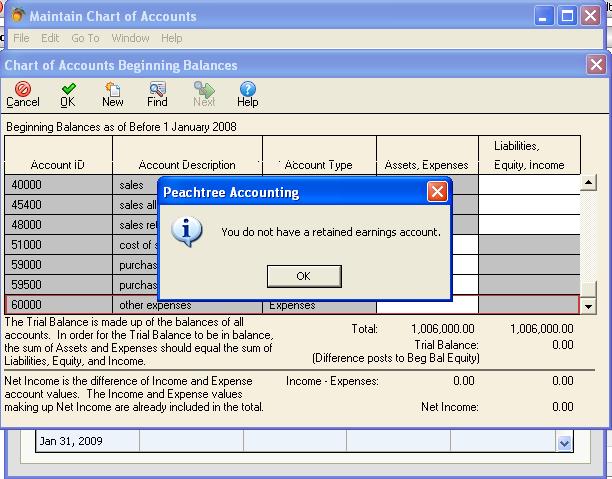Click the Assets, Expenses input for account 60000
Screen dimensions: 612x479
click(x=427, y=307)
